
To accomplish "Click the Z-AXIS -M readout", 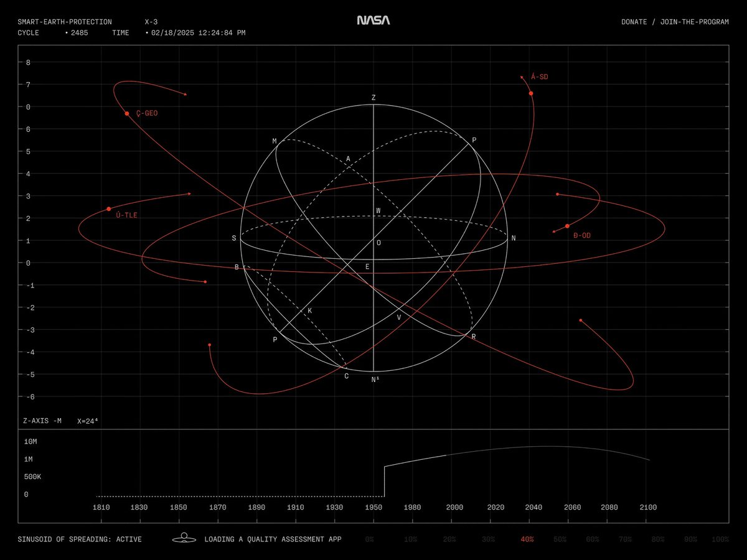I will (x=42, y=421).
